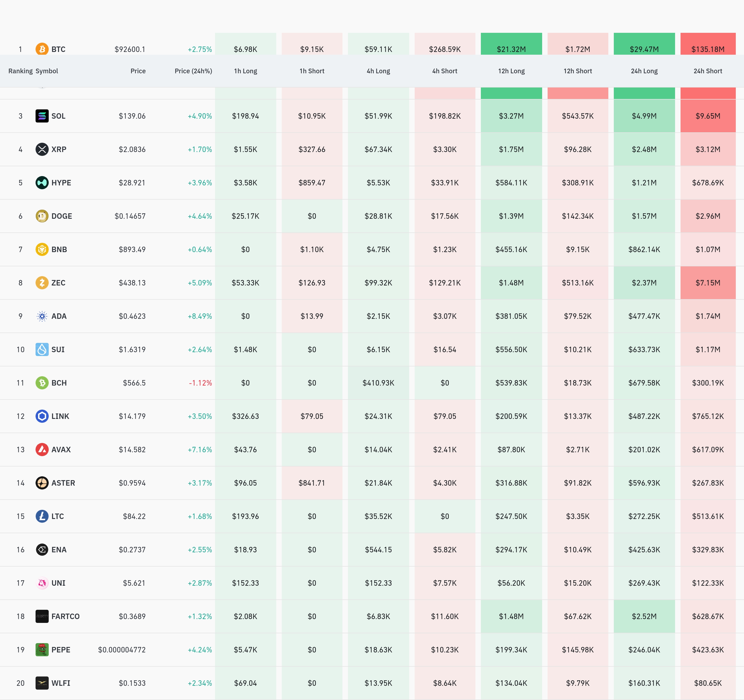Click the PEPE frog icon
The width and height of the screenshot is (744, 700).
point(42,649)
